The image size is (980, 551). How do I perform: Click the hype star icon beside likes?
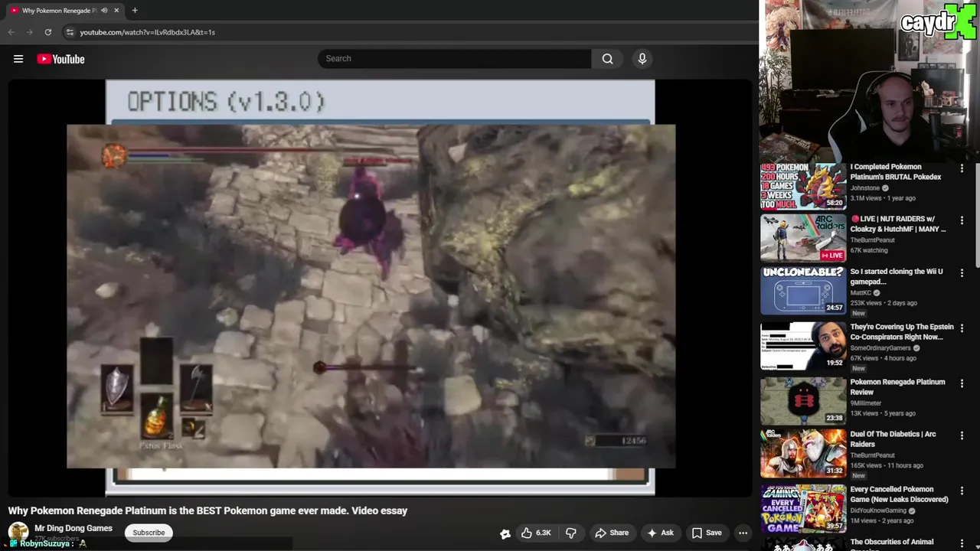pyautogui.click(x=505, y=533)
